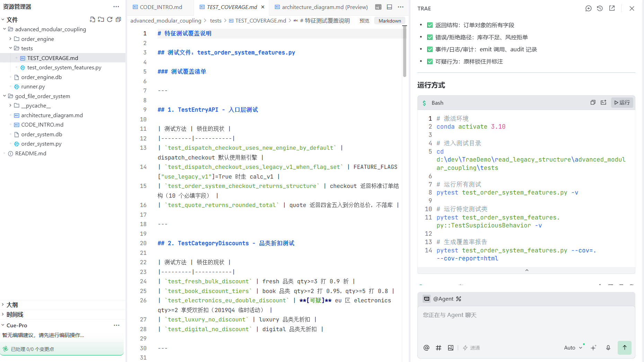
Task: Copy the Bash code block
Action: click(x=593, y=103)
